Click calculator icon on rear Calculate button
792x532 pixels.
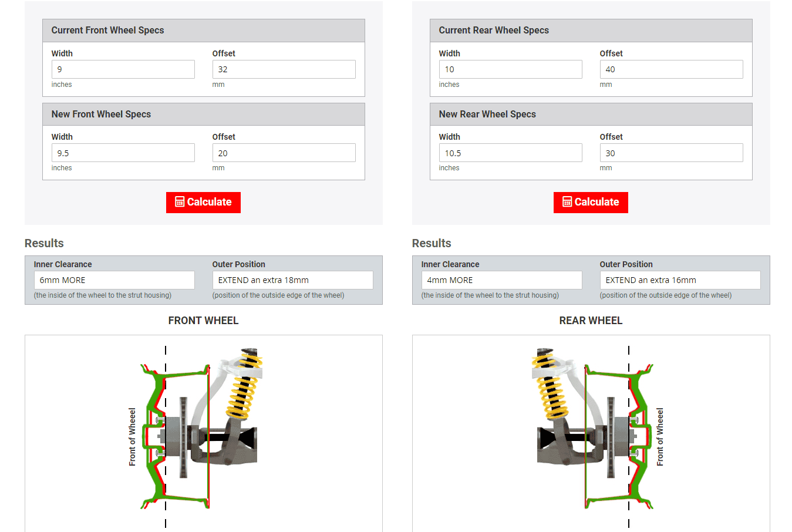(x=567, y=202)
